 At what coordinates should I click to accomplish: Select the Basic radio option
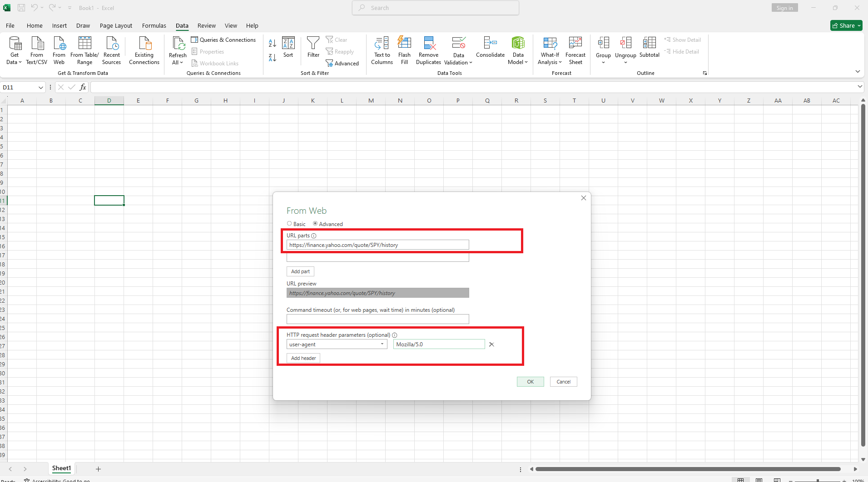[289, 224]
